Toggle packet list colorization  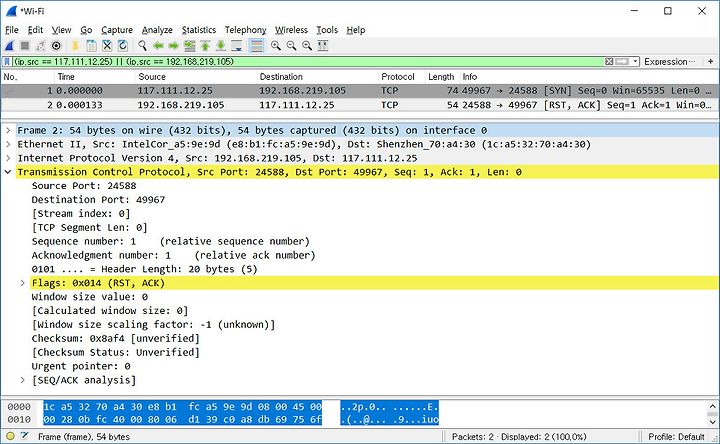[256, 45]
